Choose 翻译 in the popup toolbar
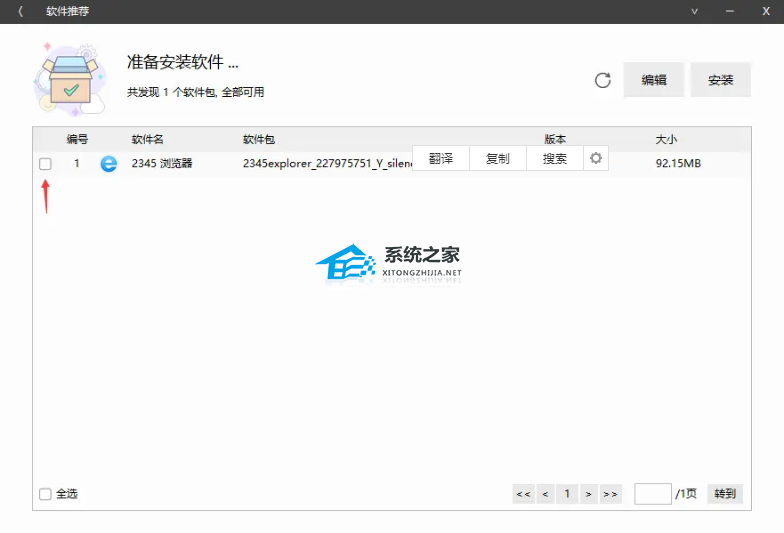 (x=441, y=158)
